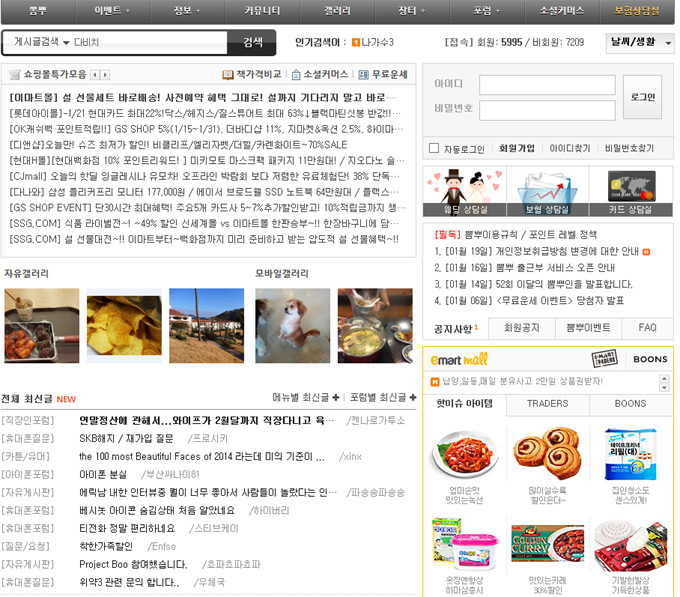
Task: Expand 포럼별 최신글 with the plus icon
Action: [x=412, y=397]
